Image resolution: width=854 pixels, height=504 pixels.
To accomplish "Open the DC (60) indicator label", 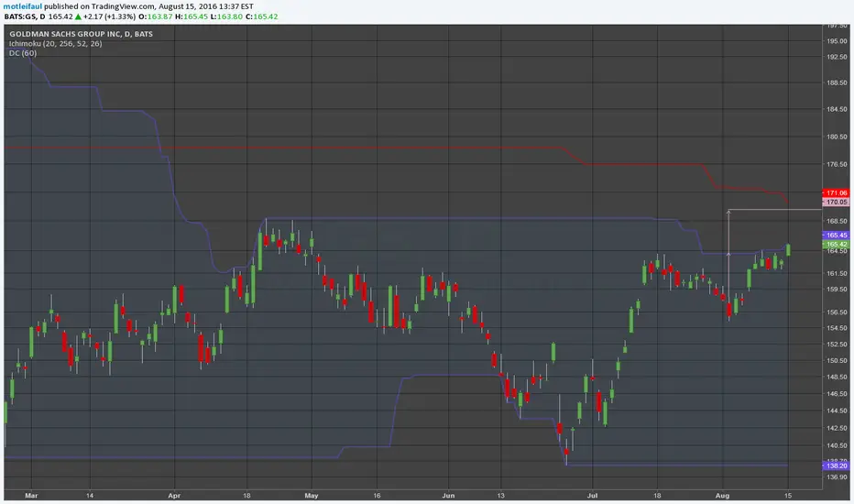I will [x=23, y=53].
